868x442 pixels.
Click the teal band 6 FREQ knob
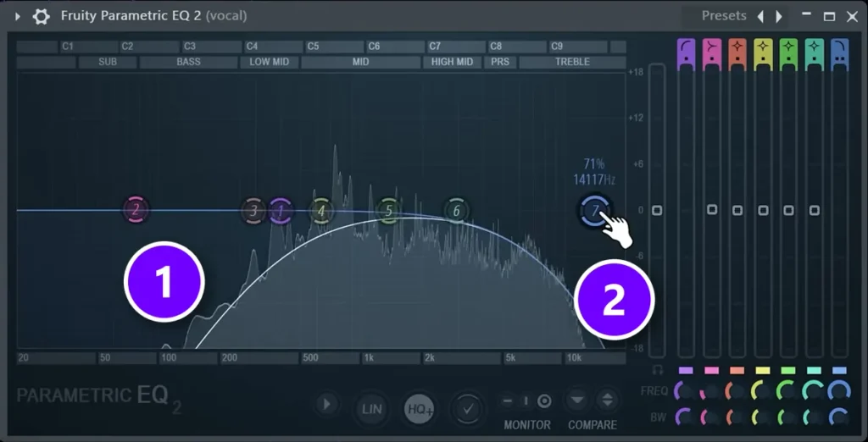point(813,391)
